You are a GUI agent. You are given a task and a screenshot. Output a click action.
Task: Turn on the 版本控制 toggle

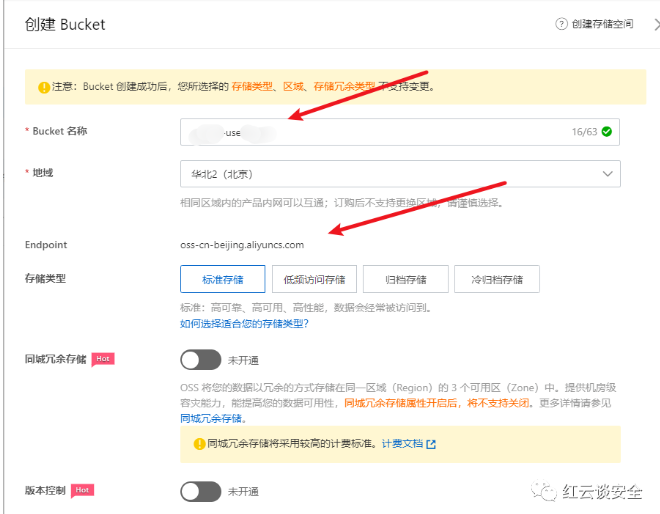(x=200, y=491)
